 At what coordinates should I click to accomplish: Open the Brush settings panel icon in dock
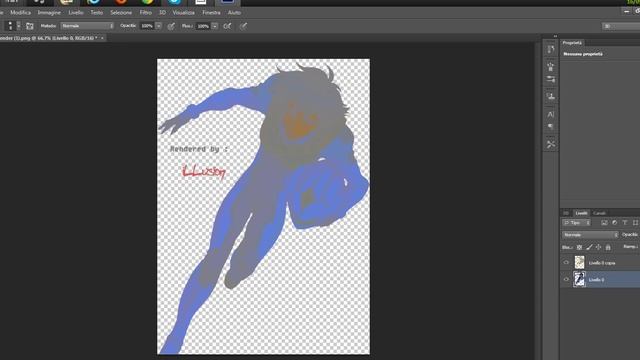coord(551,79)
